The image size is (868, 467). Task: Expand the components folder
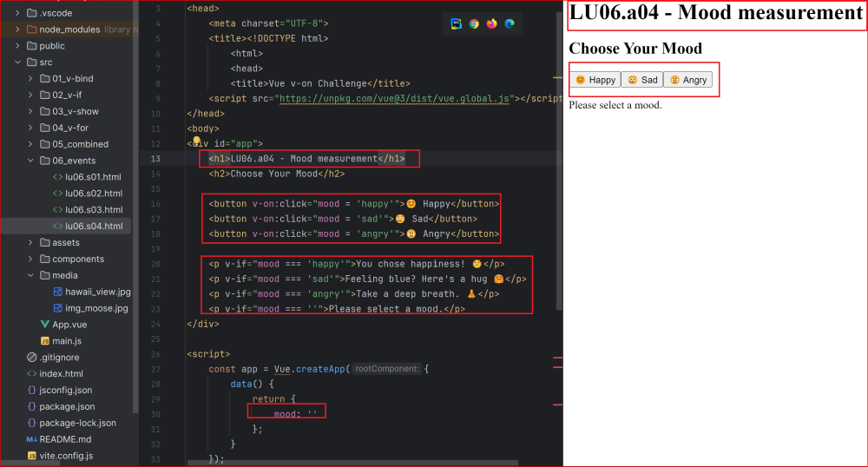click(x=30, y=259)
